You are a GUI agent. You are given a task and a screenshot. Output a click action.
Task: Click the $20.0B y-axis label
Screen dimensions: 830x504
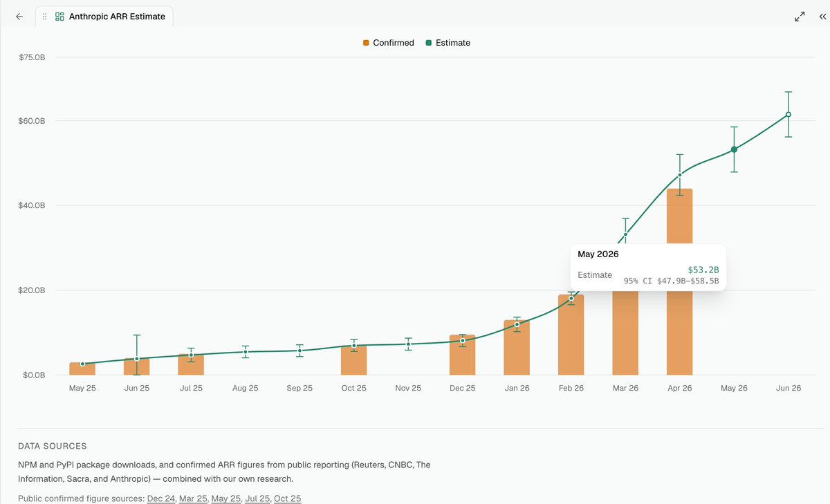[32, 290]
